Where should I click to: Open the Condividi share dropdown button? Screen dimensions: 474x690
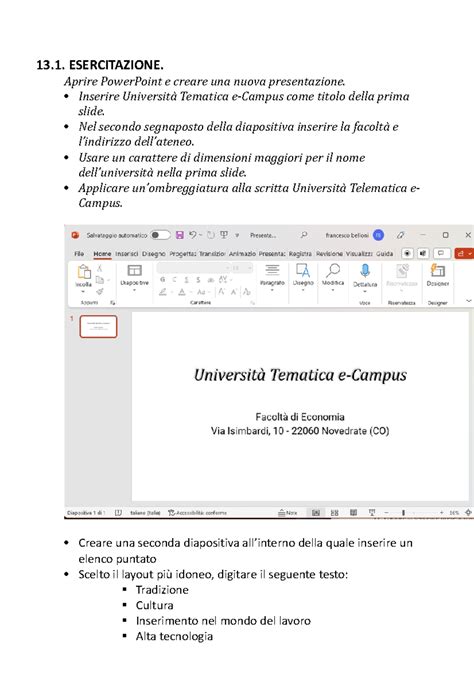tap(464, 253)
